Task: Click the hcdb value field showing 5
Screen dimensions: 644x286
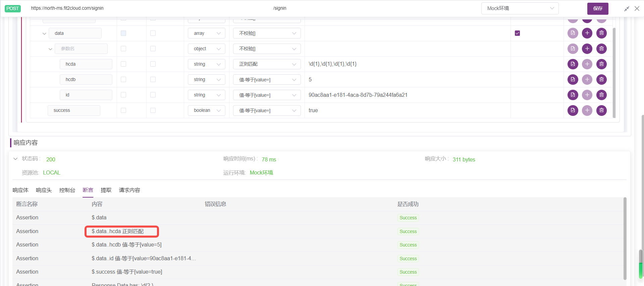Action: coord(408,79)
